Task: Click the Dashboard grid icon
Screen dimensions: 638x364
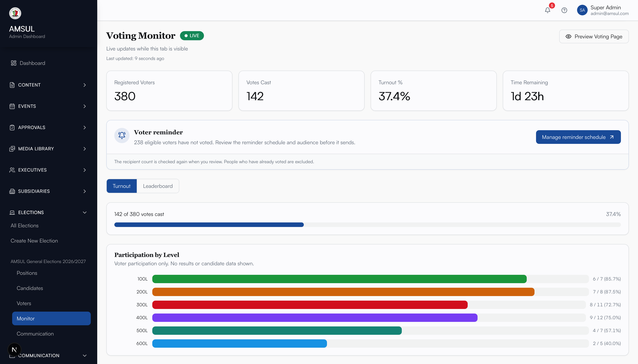Action: [x=13, y=63]
